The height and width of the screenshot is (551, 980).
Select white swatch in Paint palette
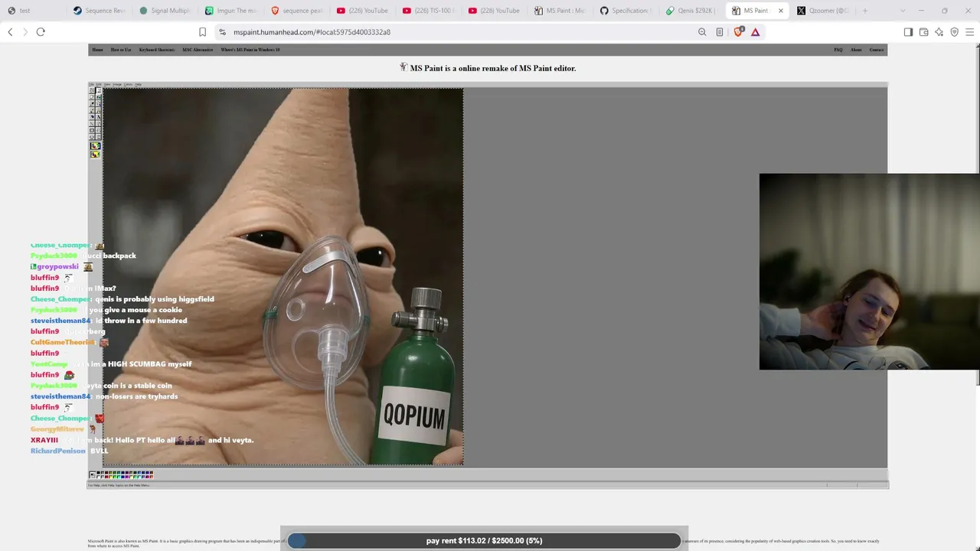(98, 477)
